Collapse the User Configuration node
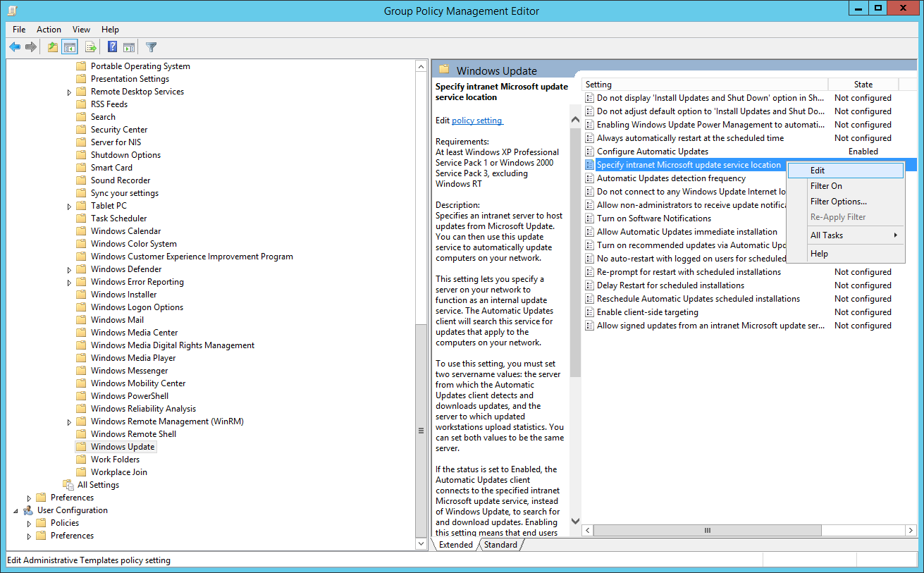 pos(16,510)
